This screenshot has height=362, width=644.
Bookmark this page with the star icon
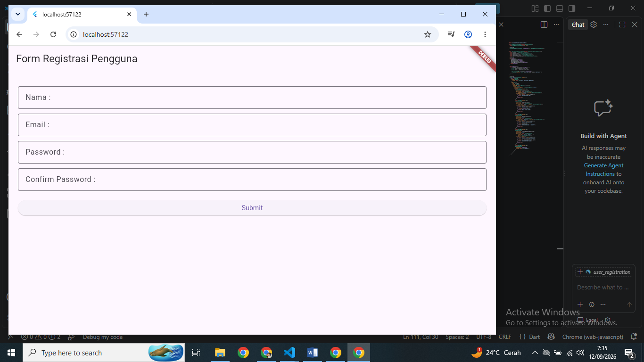428,34
